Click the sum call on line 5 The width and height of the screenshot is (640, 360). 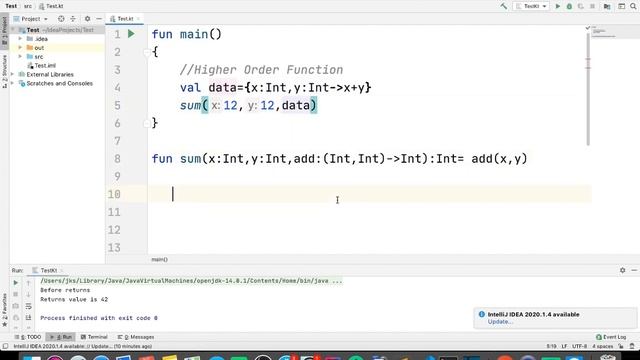point(191,105)
